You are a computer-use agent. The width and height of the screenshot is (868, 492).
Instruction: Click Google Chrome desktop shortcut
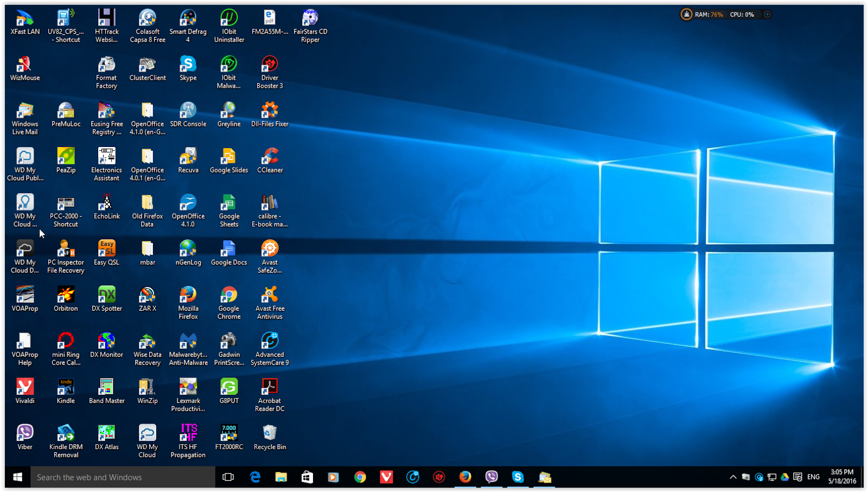coord(229,303)
